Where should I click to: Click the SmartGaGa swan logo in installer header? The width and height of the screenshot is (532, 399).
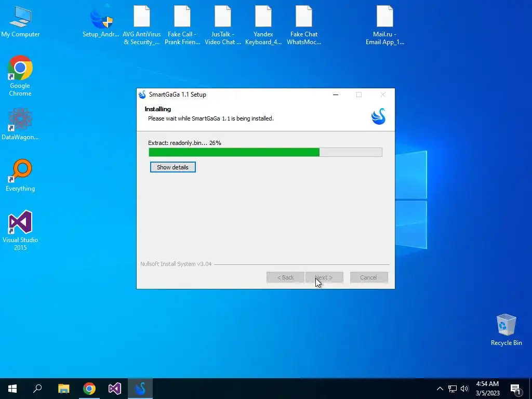pos(378,116)
